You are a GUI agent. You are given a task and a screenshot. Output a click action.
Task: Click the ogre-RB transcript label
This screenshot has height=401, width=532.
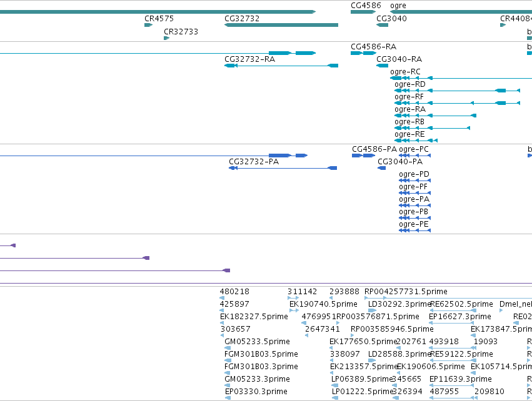point(409,122)
